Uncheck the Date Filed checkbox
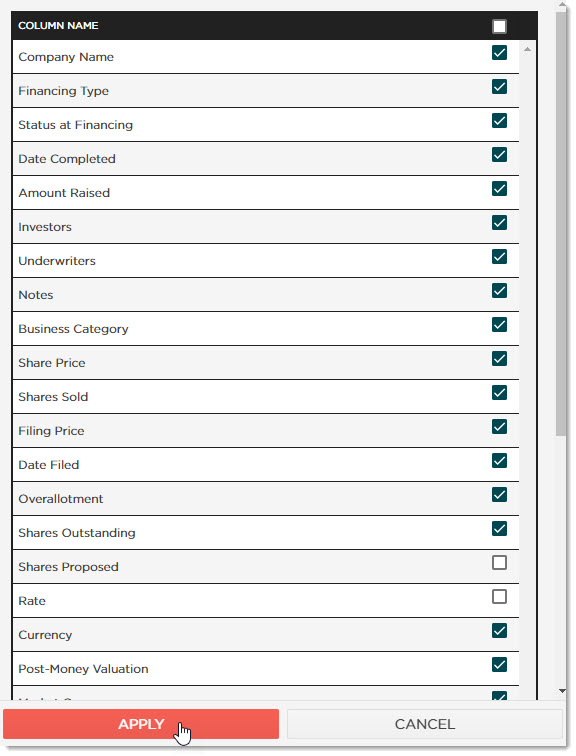 point(499,460)
